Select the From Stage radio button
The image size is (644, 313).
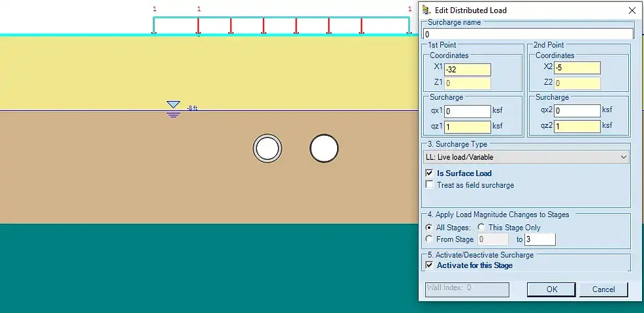click(x=428, y=239)
